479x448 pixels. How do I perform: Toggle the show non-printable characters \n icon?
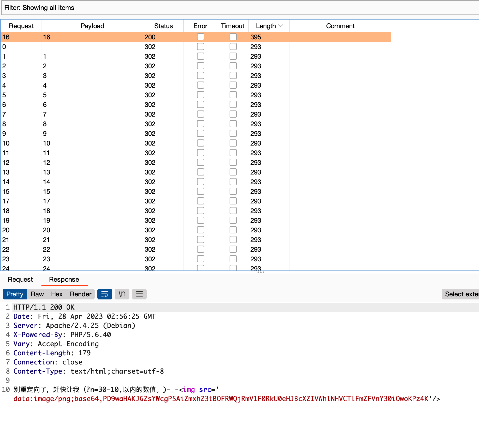[122, 294]
